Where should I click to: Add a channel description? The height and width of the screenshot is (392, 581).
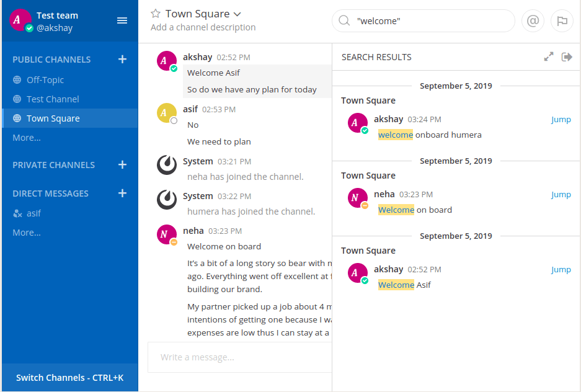pyautogui.click(x=203, y=27)
